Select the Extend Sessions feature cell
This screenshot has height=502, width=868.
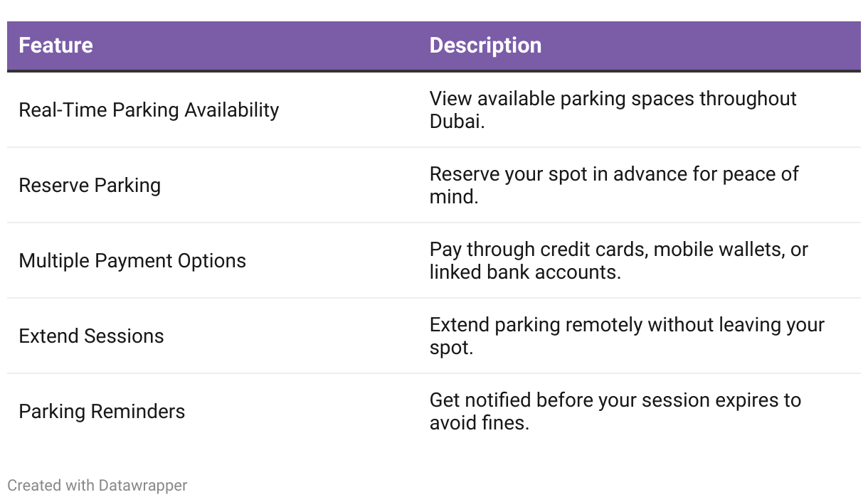pos(91,336)
